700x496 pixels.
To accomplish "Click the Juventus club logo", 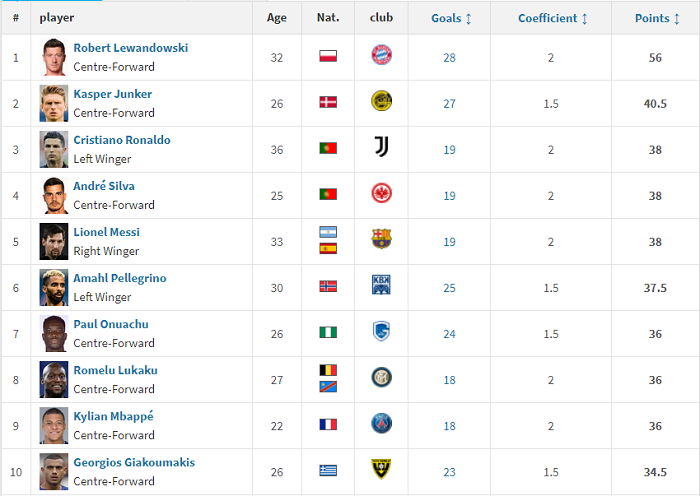I will tap(381, 148).
